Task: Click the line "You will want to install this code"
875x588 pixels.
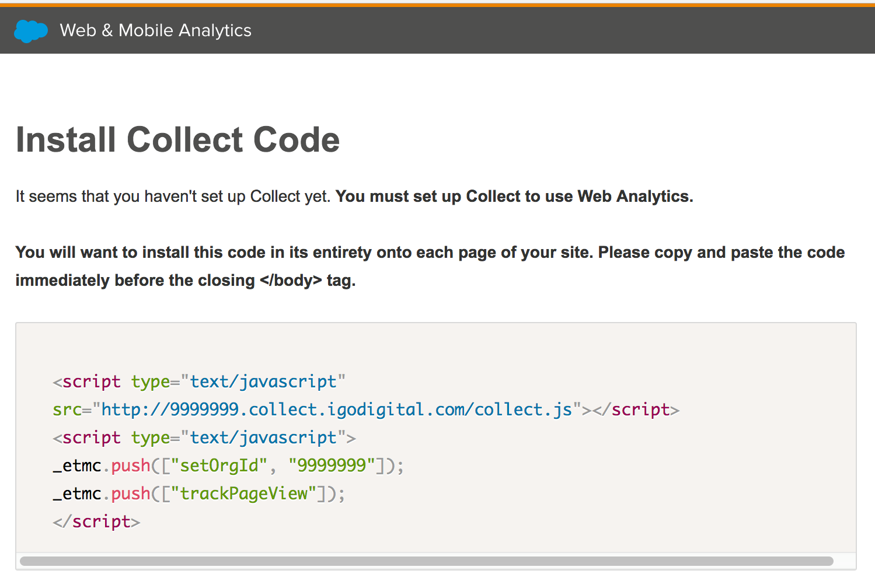Action: (x=430, y=253)
